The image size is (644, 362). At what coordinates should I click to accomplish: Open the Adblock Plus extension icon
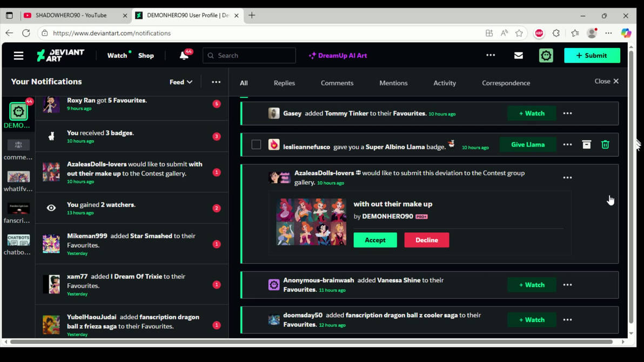(539, 33)
